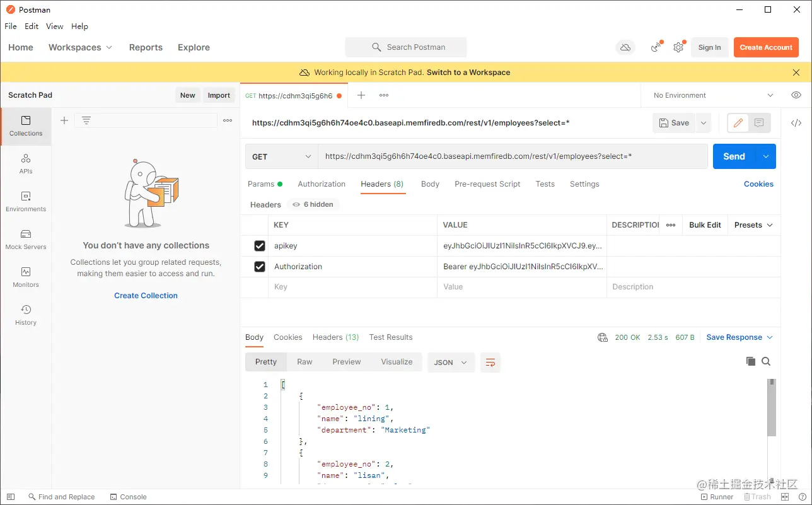Open the APIs sidebar panel
This screenshot has height=505, width=812.
(x=26, y=164)
